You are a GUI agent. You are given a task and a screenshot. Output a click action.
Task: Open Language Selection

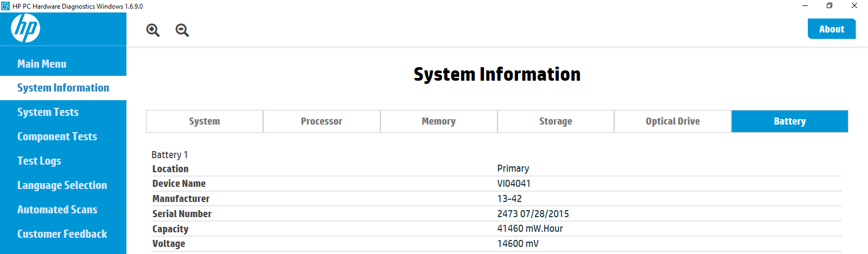[x=63, y=185]
